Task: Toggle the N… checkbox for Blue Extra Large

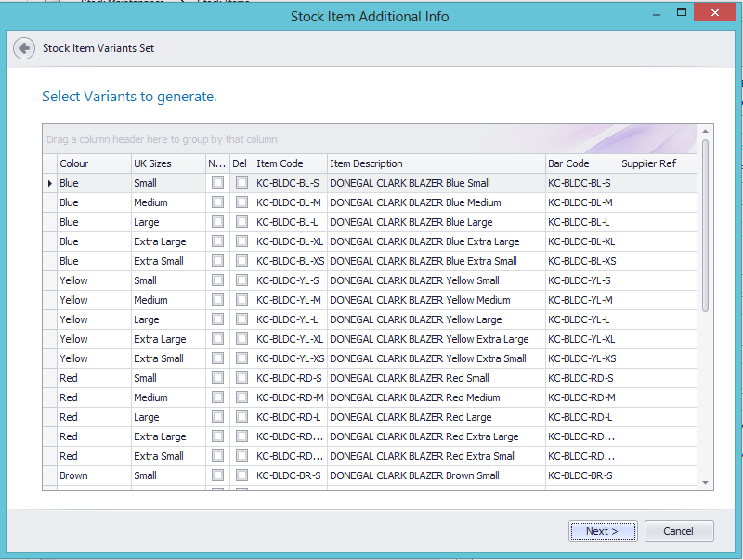Action: click(x=217, y=241)
